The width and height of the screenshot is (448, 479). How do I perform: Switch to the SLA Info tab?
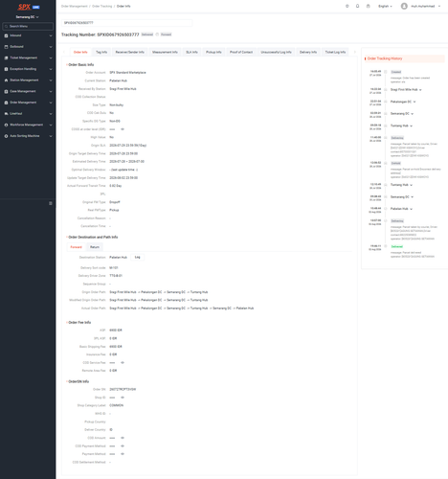point(191,52)
